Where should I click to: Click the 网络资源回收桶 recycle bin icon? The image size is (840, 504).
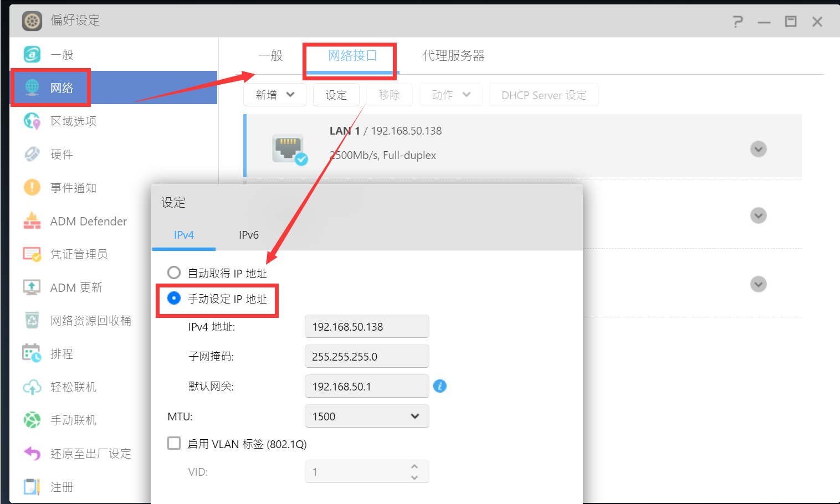coord(32,320)
